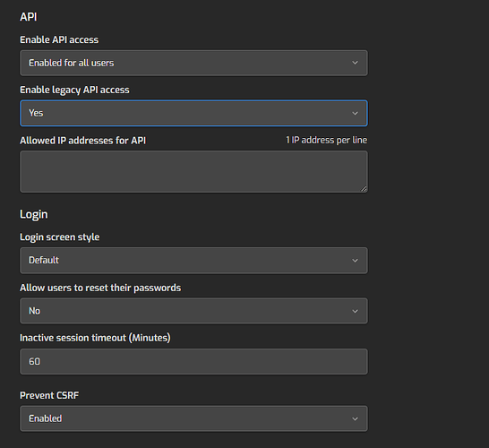Click the chevron arrow in the No dropdown
Viewport: 489px width, 448px height.
click(355, 311)
